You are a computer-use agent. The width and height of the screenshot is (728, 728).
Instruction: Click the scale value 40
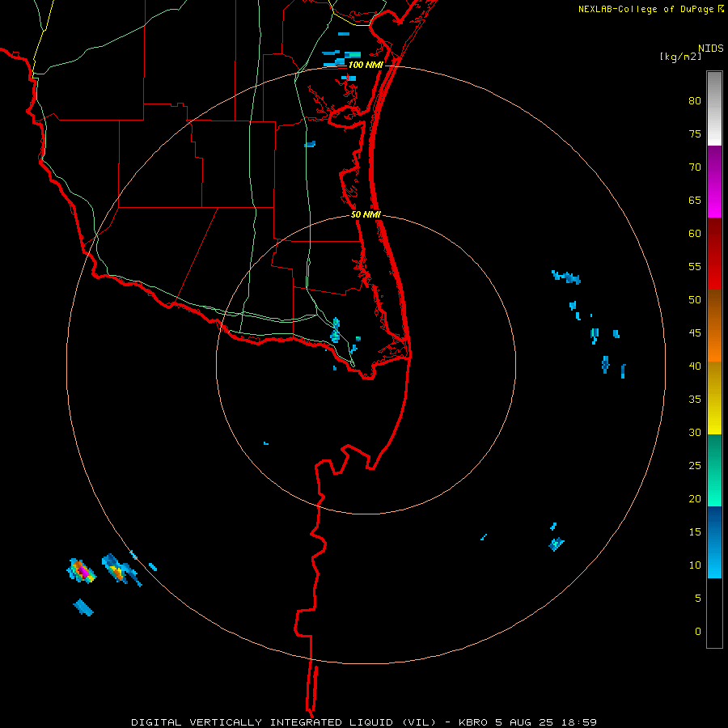(x=695, y=366)
